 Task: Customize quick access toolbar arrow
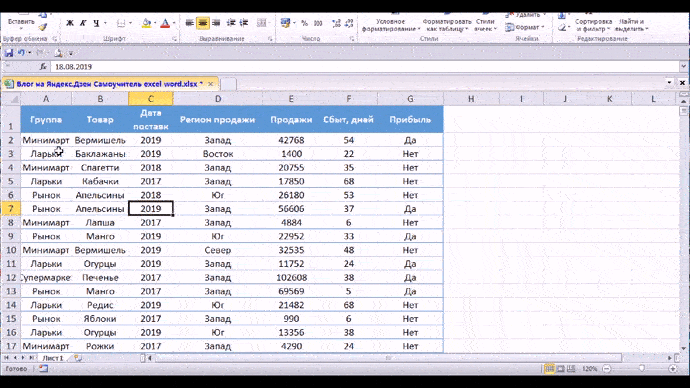click(x=71, y=54)
